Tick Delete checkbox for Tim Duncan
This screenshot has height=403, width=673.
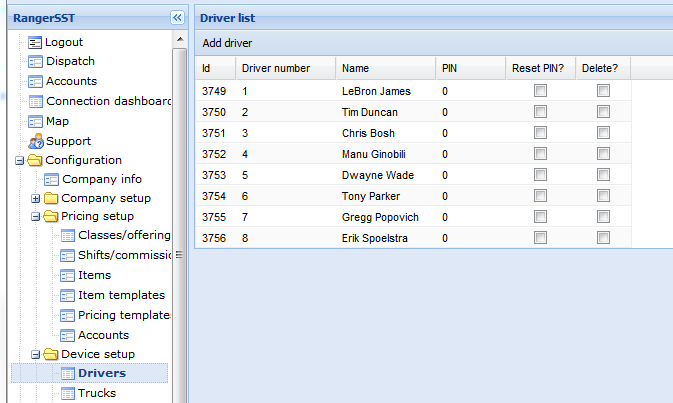pos(603,112)
